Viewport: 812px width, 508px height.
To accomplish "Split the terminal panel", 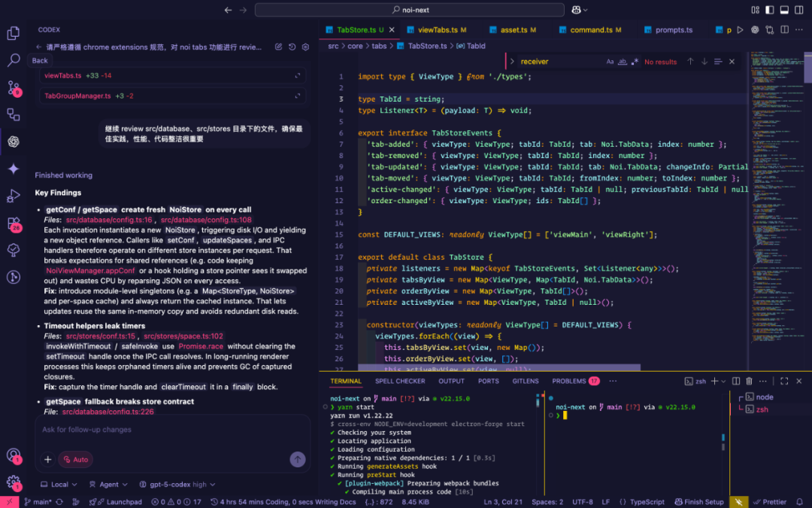I will [x=736, y=381].
